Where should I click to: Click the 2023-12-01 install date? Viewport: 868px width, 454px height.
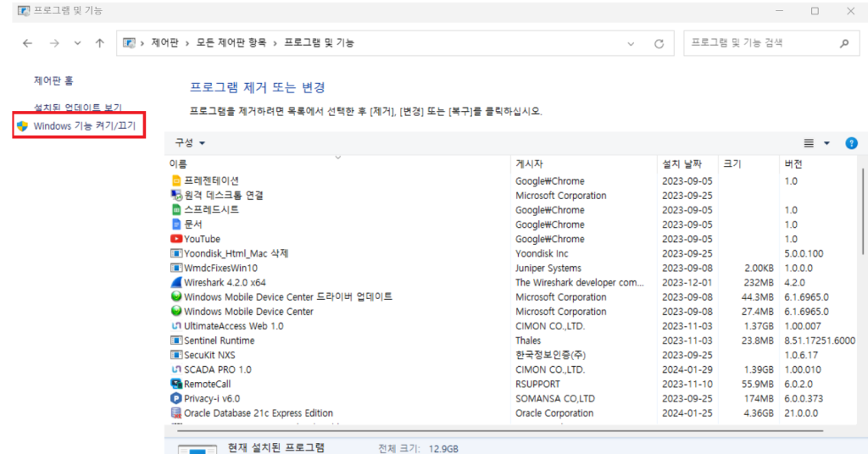(687, 283)
